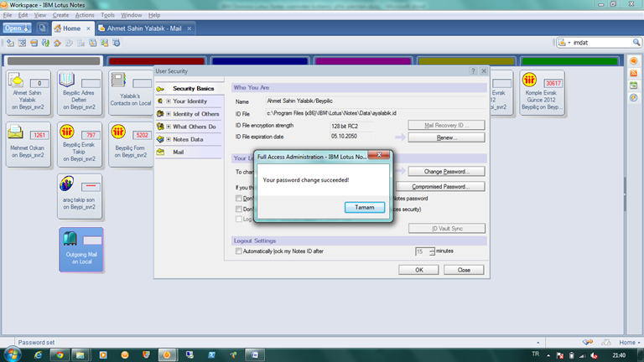The image size is (644, 362).
Task: Click the Renew... button
Action: coord(446,137)
